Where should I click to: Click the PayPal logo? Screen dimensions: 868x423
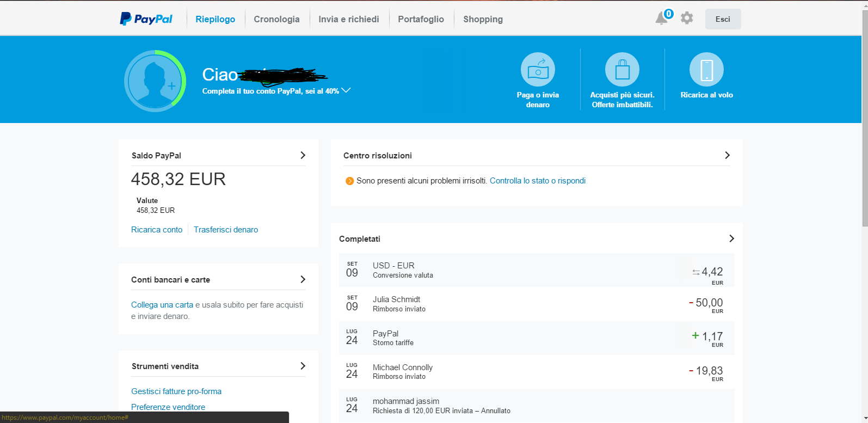146,19
